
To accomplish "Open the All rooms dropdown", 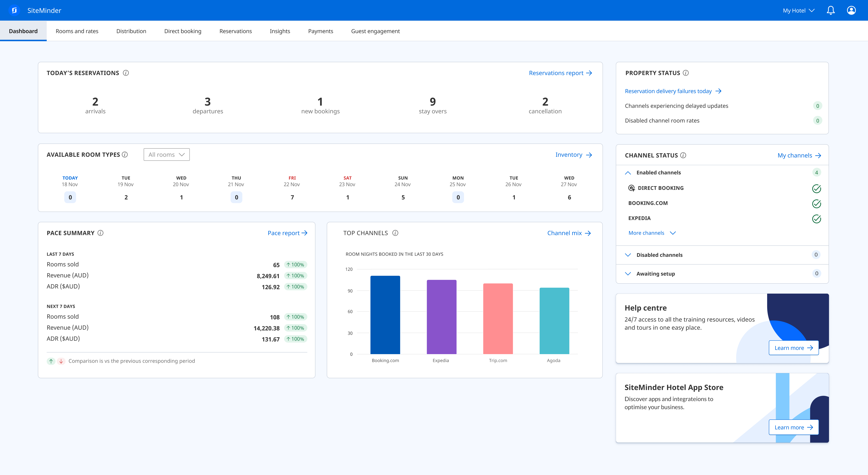I will coord(166,155).
